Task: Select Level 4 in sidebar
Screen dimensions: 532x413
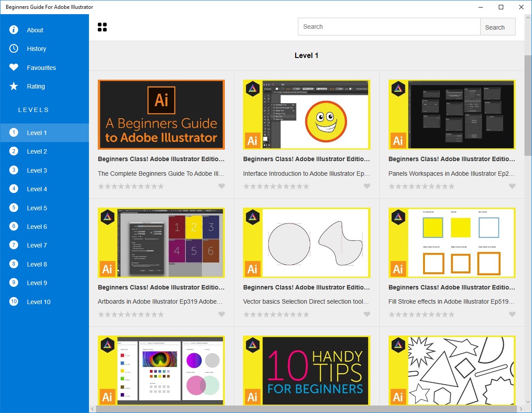Action: (x=44, y=189)
